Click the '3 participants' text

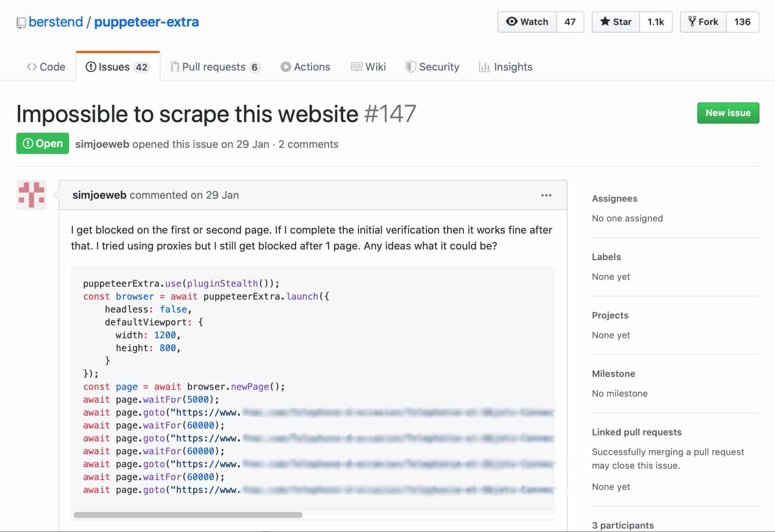(x=623, y=525)
